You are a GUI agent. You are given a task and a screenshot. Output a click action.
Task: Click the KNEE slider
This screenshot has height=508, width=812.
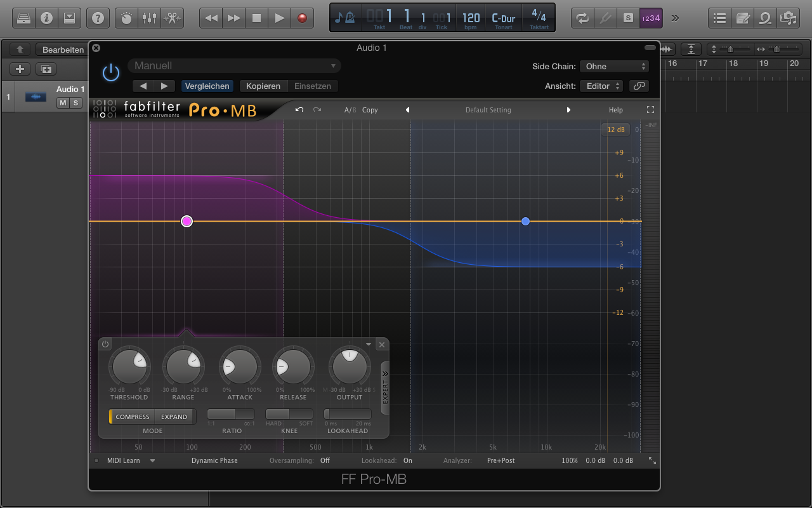tap(289, 414)
